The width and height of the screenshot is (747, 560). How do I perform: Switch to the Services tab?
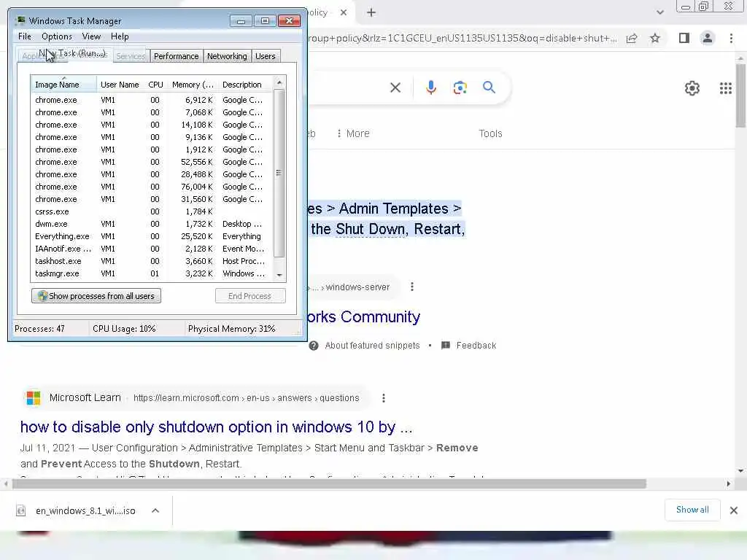131,56
